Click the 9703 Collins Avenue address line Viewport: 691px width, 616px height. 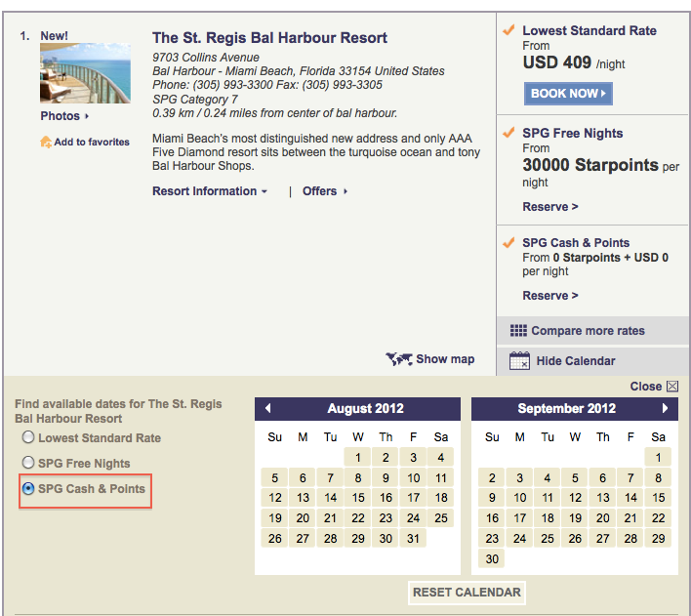click(x=206, y=58)
